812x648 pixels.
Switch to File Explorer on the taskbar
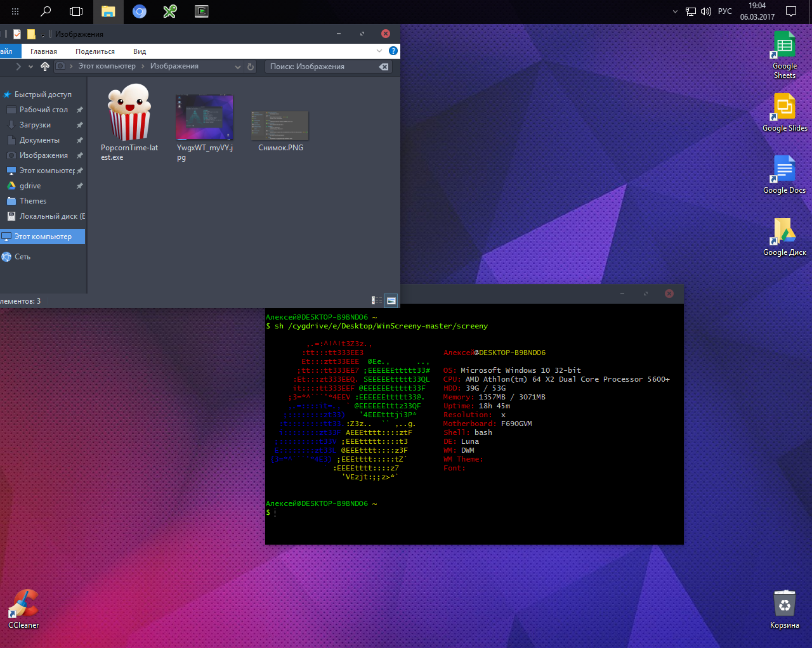click(108, 11)
